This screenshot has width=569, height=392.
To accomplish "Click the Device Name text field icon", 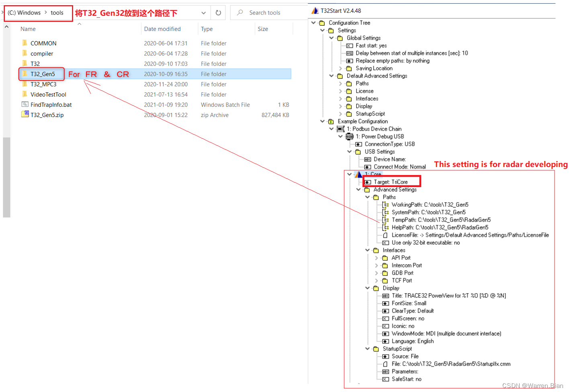I will pyautogui.click(x=368, y=159).
